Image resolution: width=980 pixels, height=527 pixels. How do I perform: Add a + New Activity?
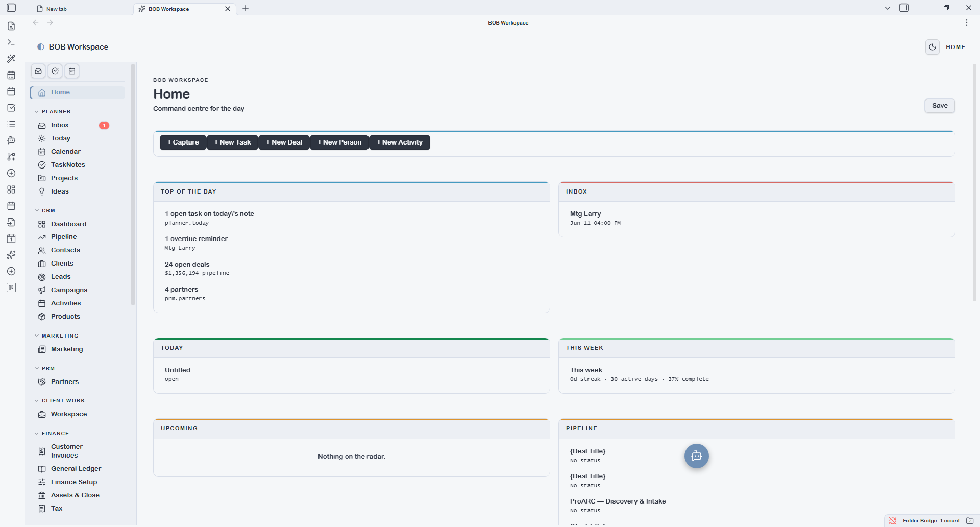(400, 142)
